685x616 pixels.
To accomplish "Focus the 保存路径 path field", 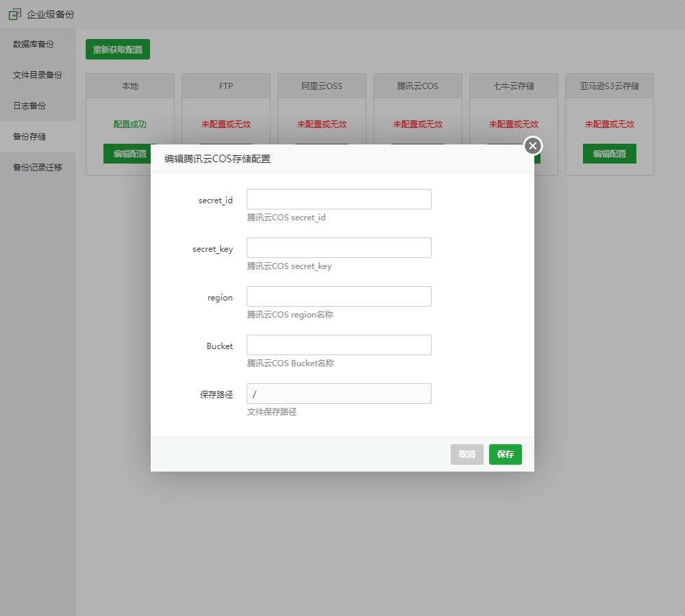I will 338,394.
